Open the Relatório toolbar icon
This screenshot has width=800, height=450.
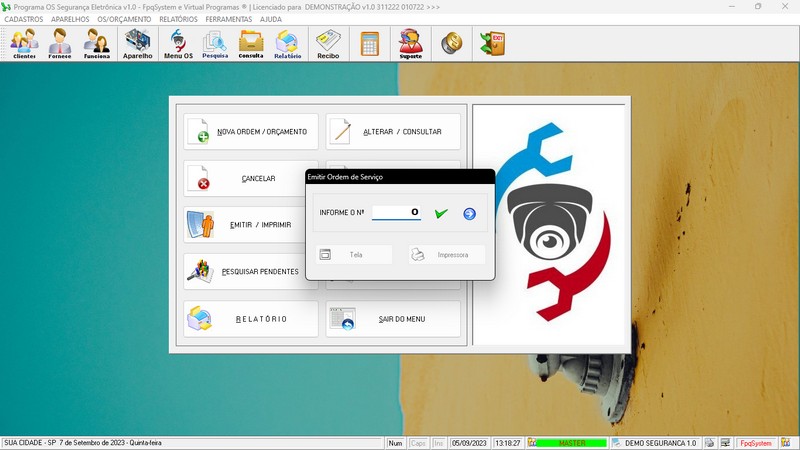[287, 44]
